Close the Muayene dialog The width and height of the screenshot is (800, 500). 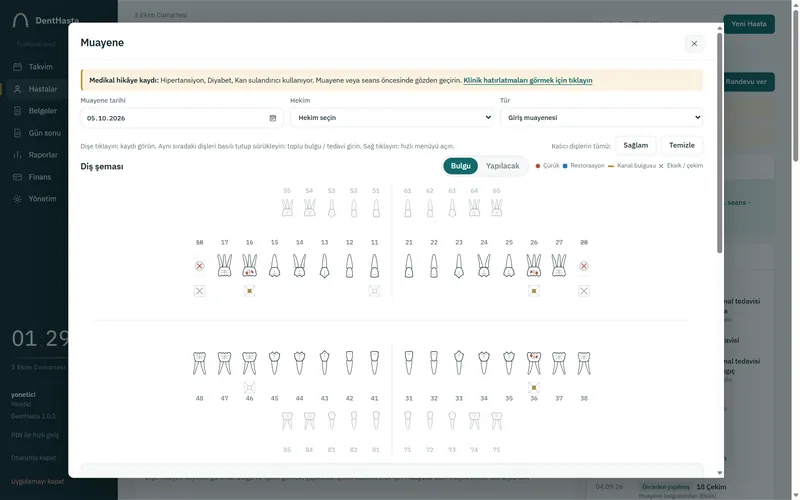tap(694, 43)
